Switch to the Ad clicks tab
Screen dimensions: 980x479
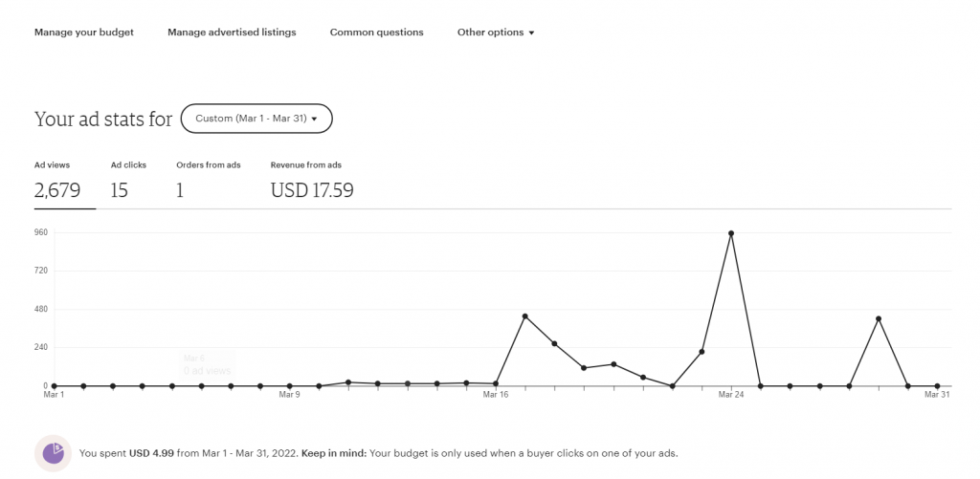click(x=128, y=181)
